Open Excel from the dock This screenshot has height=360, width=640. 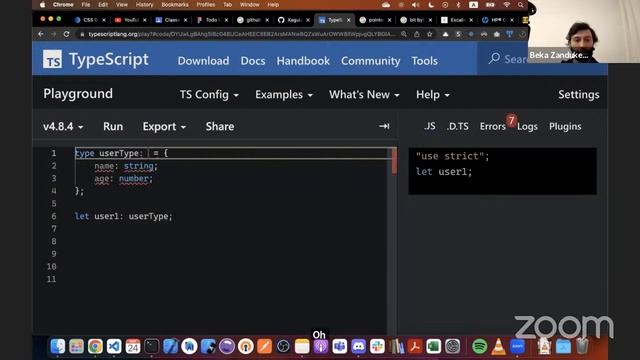coord(433,347)
